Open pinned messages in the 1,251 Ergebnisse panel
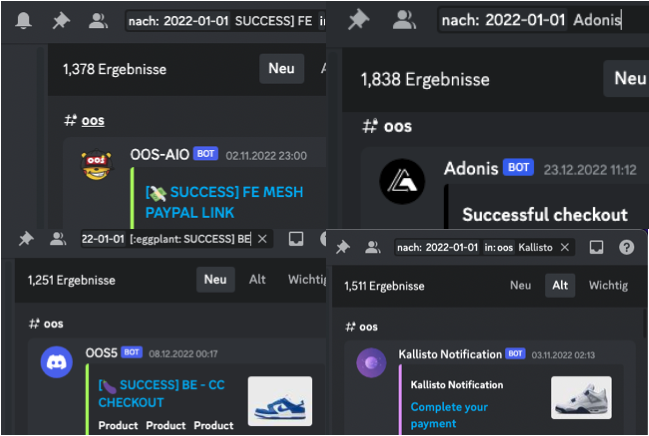 point(26,239)
